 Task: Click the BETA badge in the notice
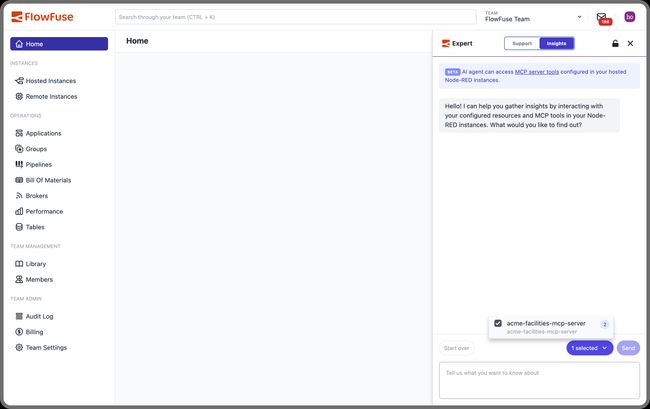pyautogui.click(x=452, y=72)
